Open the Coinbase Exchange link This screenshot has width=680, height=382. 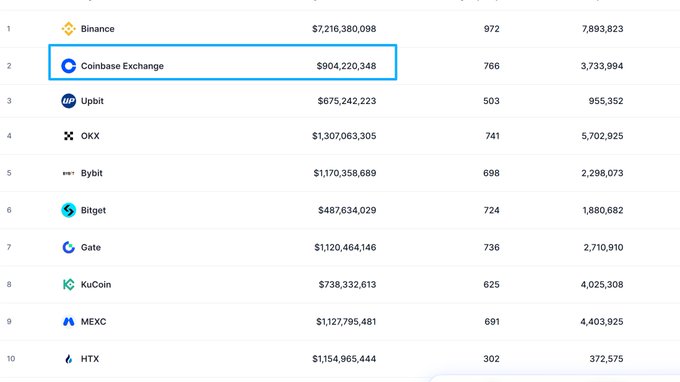[122, 66]
